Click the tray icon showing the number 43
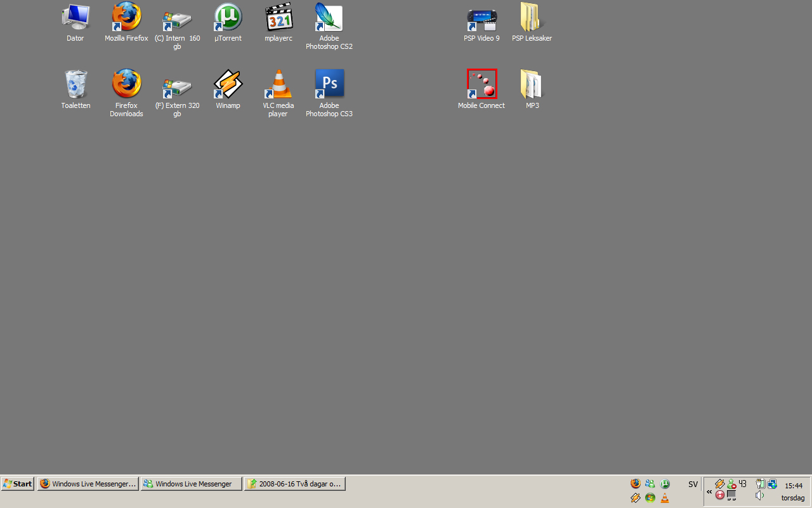This screenshot has width=812, height=508. 743,484
